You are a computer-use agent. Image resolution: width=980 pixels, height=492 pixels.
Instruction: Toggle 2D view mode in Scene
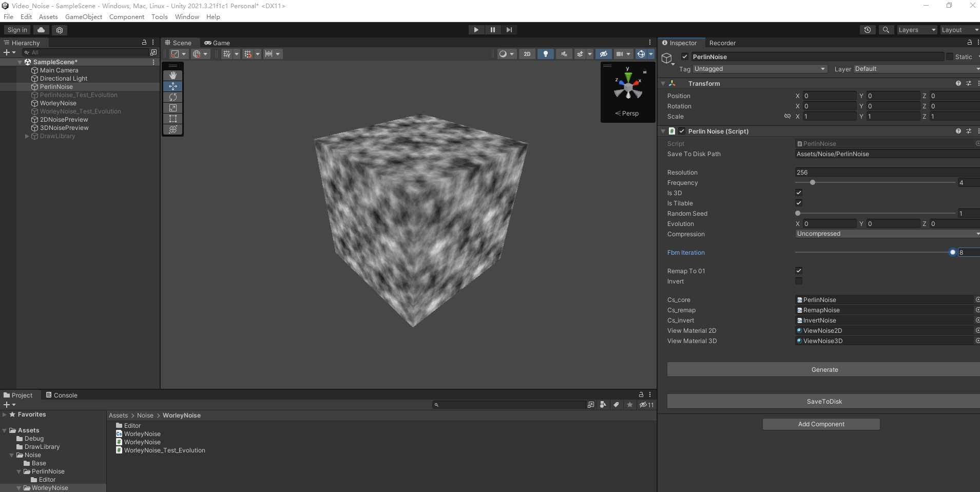click(527, 53)
